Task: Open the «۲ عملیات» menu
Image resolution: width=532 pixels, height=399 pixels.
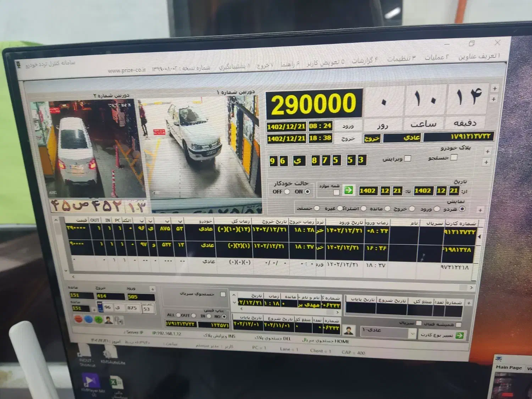Action: point(437,57)
